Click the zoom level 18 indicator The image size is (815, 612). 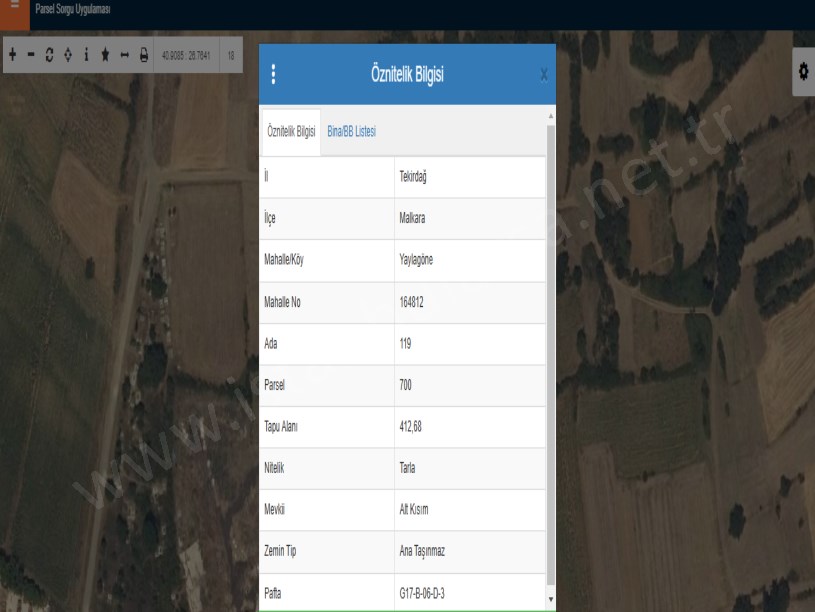pyautogui.click(x=231, y=54)
